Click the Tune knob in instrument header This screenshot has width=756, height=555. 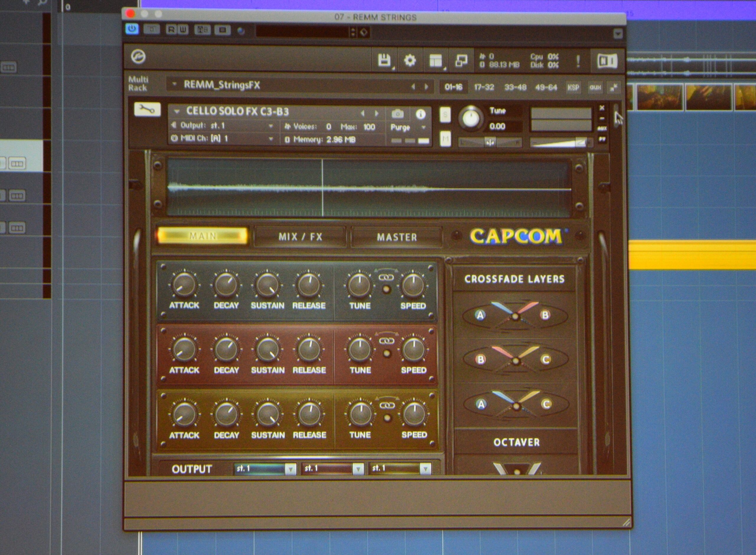coord(471,118)
